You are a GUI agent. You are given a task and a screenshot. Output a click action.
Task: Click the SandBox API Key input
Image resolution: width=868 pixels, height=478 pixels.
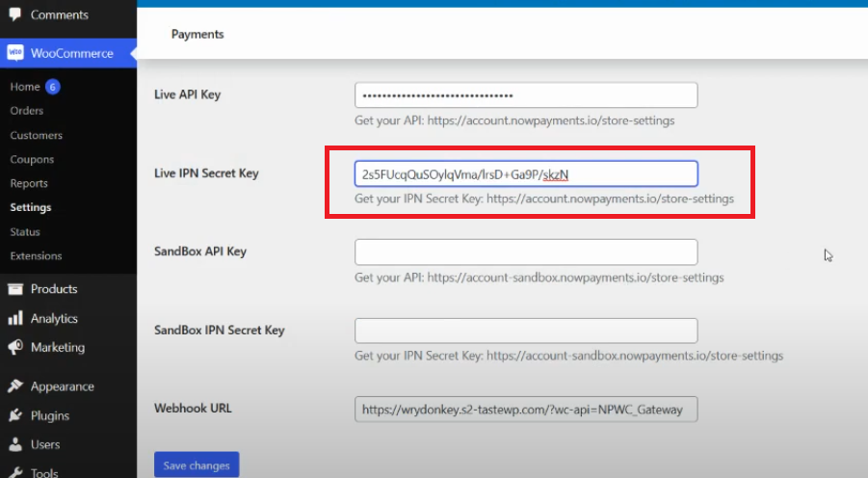[x=525, y=252]
